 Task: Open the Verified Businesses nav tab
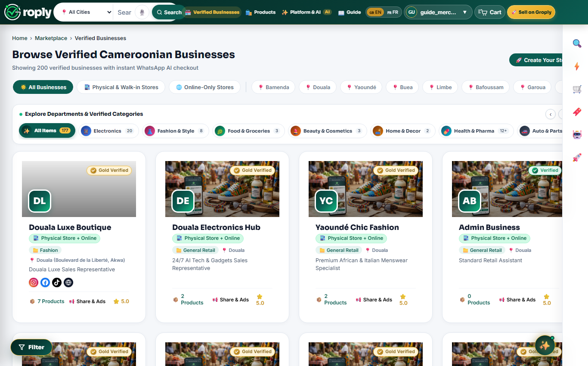tap(212, 12)
